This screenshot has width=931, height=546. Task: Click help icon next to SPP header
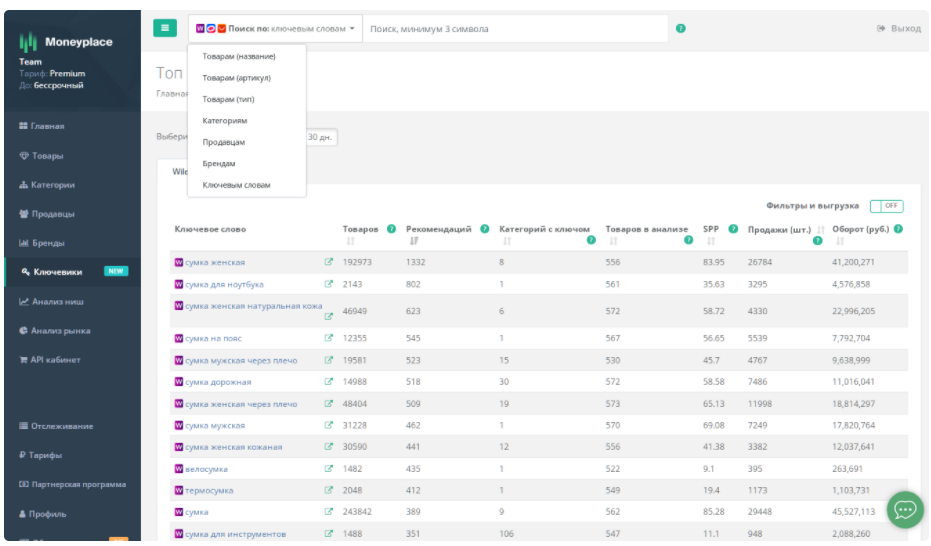click(733, 229)
